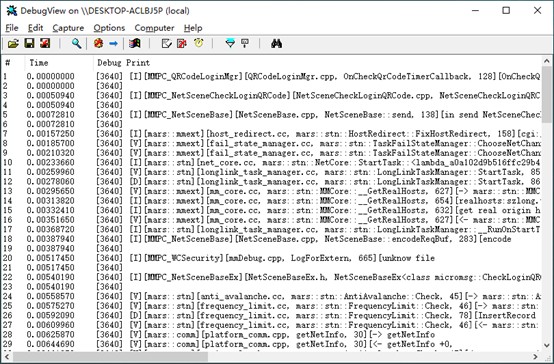Screen dimensions: 554x364
Task: Minimize the DebugView window
Action: point(475,10)
